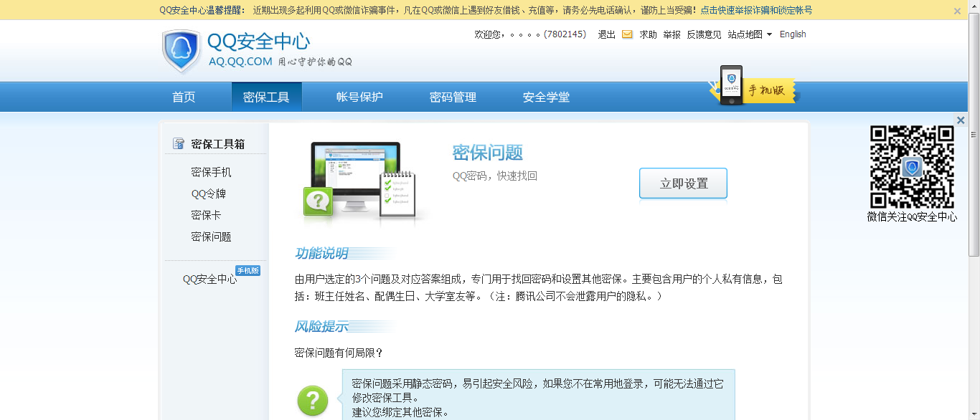This screenshot has height=420, width=980.
Task: Click the text 密保问题有何局限？
Action: (x=339, y=353)
